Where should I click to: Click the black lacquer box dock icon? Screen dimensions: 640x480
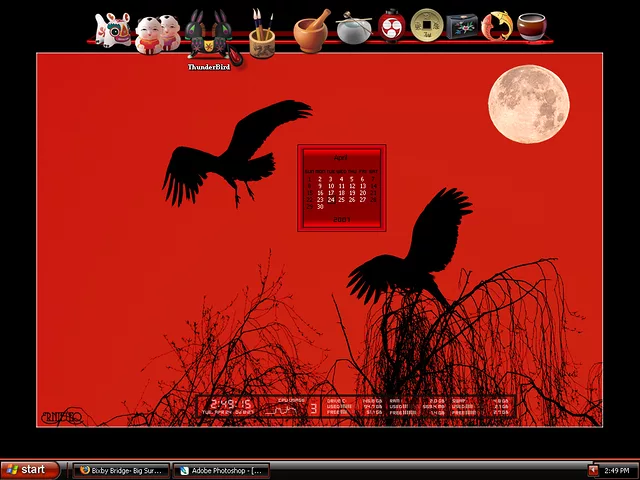(x=462, y=27)
